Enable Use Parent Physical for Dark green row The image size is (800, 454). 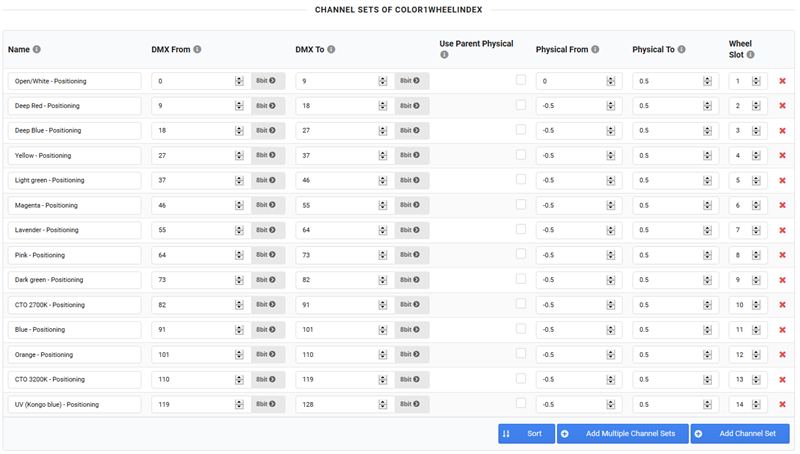tap(520, 279)
